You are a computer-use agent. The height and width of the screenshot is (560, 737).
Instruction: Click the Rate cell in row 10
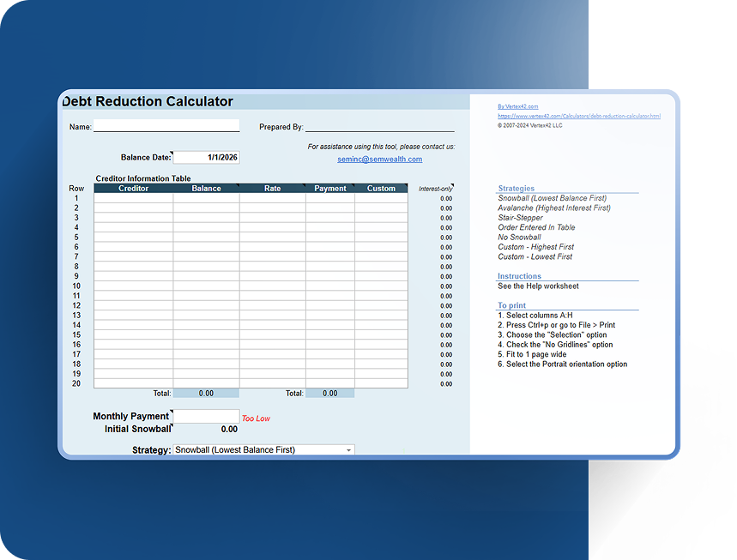click(272, 286)
